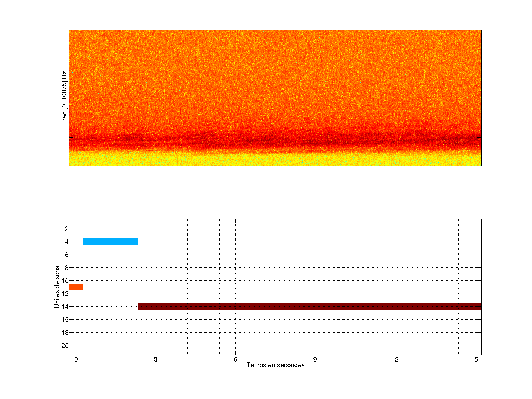Click the y-axis tick label 6
Screen dimensions: 532x399
point(67,255)
